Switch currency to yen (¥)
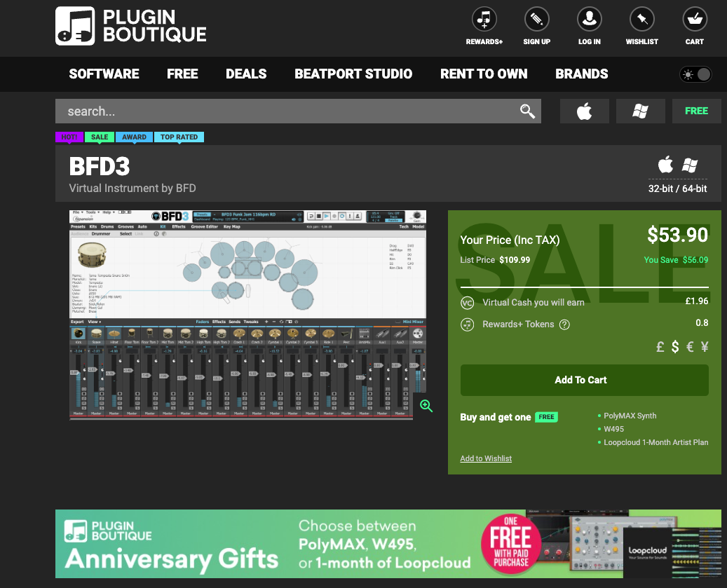The image size is (727, 588). pos(705,347)
